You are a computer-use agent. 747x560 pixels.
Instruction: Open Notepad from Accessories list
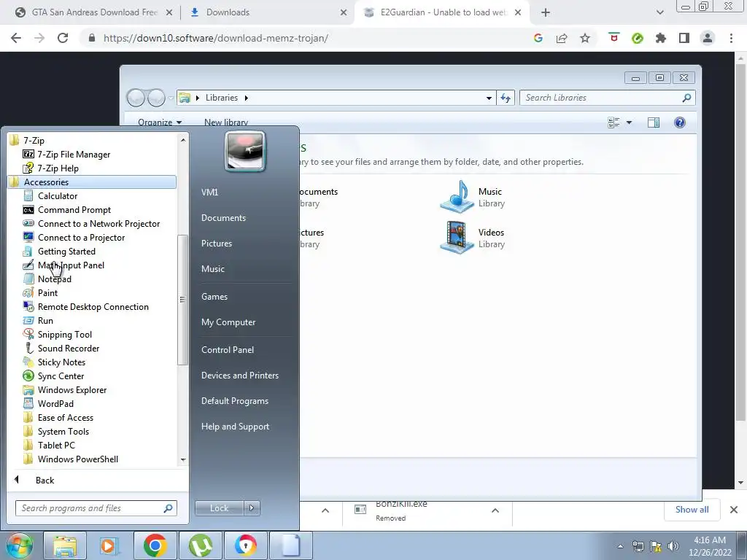coord(47,279)
